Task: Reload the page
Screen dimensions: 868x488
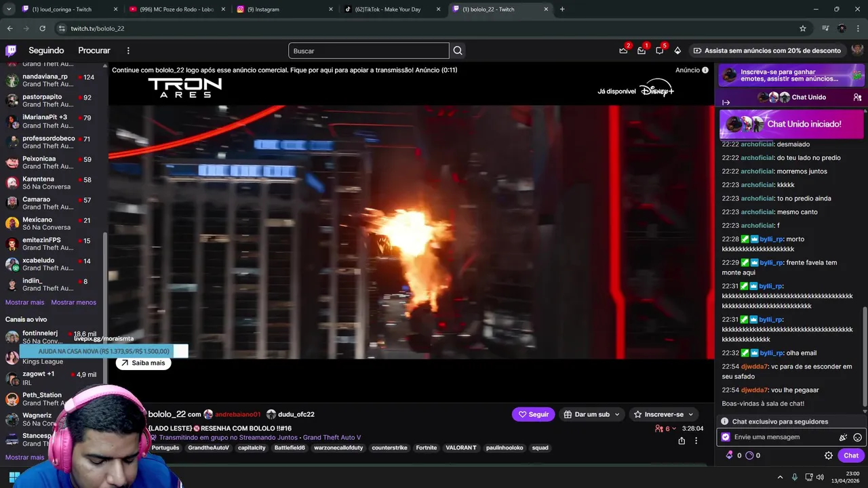Action: tap(42, 28)
